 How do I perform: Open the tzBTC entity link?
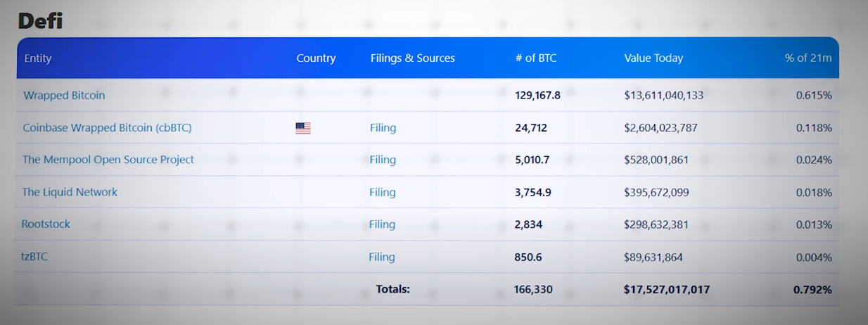tap(34, 256)
